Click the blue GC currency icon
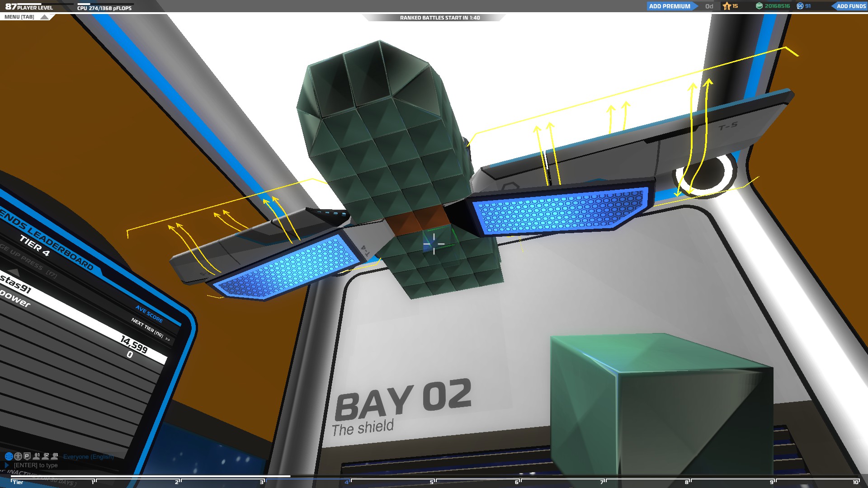Image resolution: width=868 pixels, height=488 pixels. pyautogui.click(x=800, y=6)
